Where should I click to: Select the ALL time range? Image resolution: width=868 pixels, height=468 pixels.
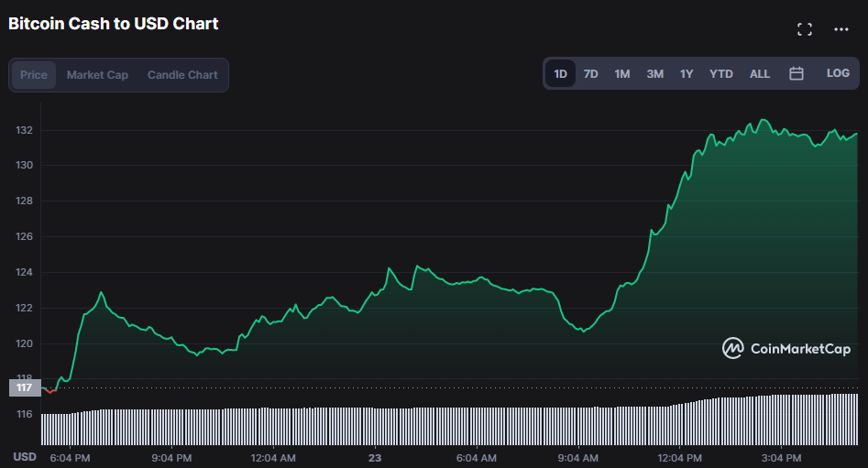tap(760, 73)
